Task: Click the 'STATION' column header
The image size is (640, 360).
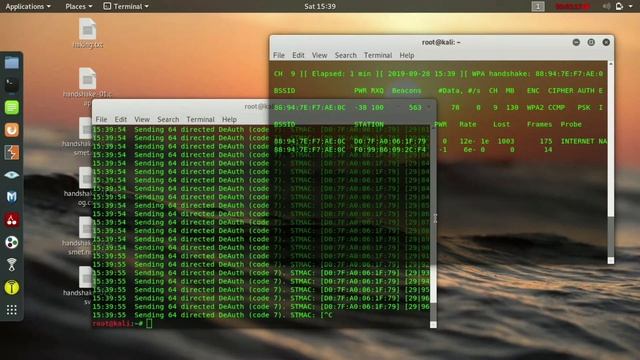Action: tap(369, 124)
